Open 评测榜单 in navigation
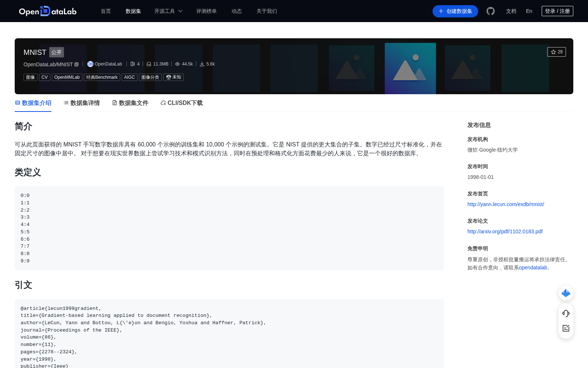The width and height of the screenshot is (588, 368). 207,11
